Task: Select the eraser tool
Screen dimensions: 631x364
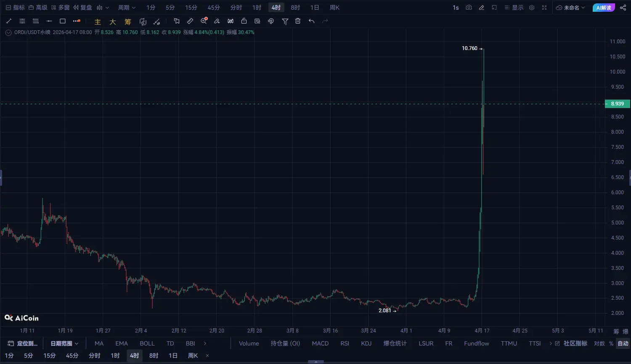Action: coord(217,21)
